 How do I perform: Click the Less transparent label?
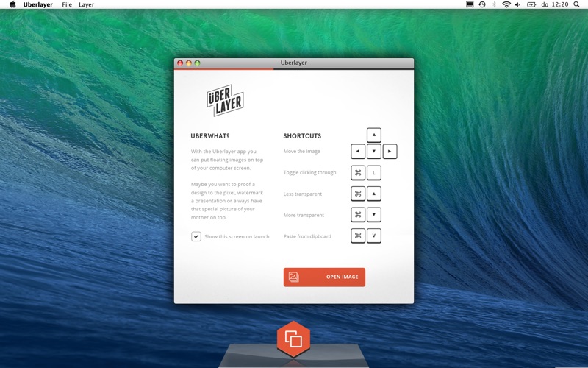tap(303, 194)
